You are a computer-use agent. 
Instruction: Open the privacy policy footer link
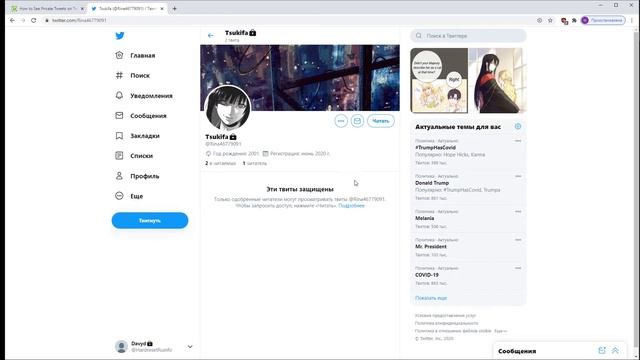tap(447, 323)
